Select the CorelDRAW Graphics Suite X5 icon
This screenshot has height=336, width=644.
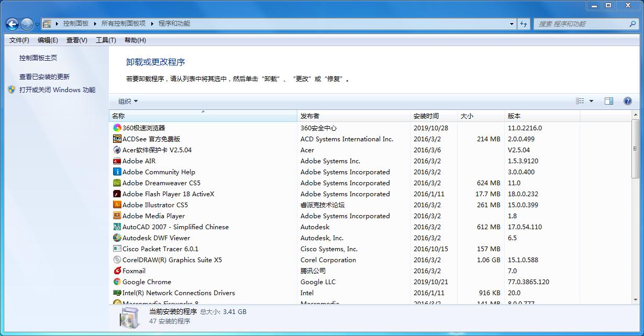[x=117, y=260]
